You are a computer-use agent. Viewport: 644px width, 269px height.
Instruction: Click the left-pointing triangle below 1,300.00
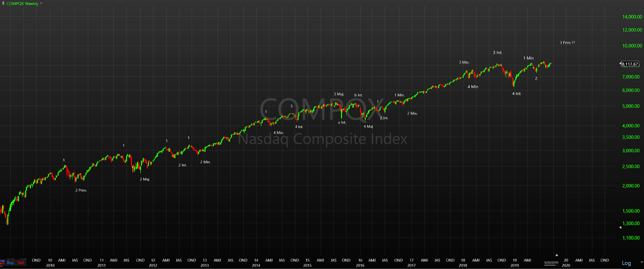point(620,228)
